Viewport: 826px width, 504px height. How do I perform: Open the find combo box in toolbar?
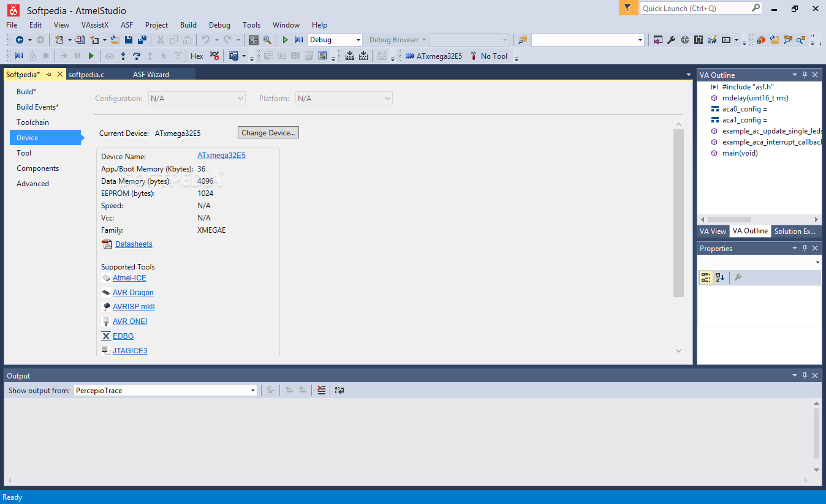(x=588, y=40)
